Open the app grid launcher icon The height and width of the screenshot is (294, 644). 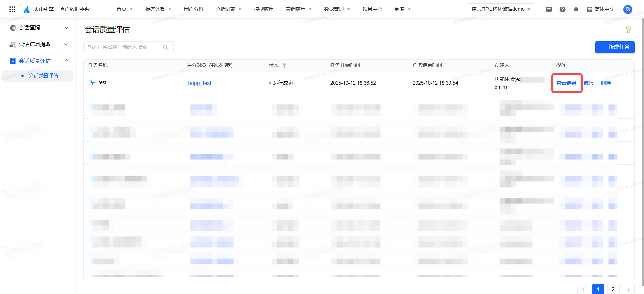(12, 9)
